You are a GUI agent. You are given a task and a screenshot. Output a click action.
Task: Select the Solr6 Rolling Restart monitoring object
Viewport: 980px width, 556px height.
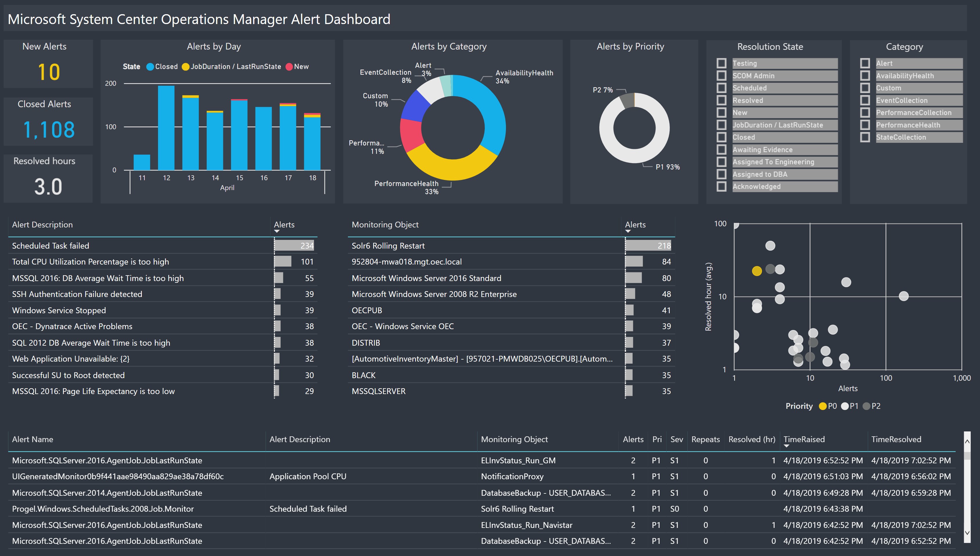tap(388, 246)
